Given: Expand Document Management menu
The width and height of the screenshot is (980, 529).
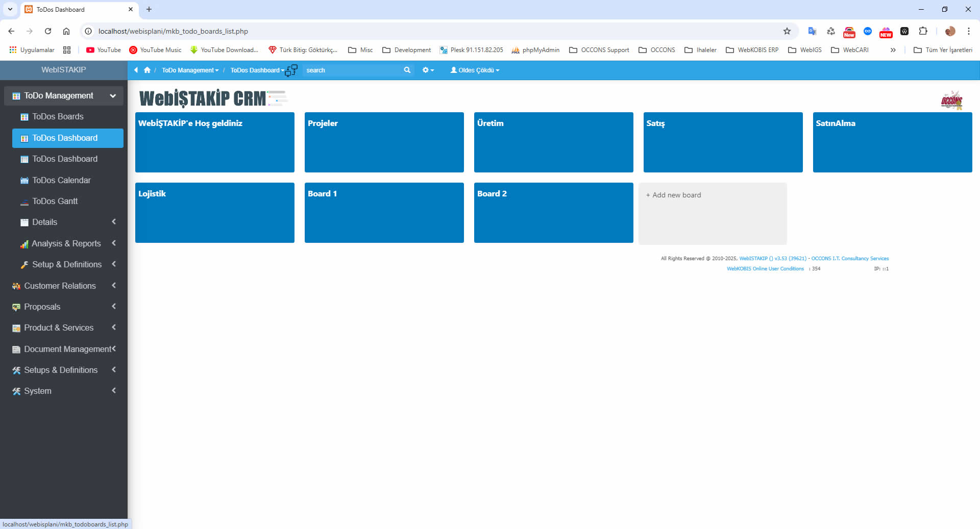Looking at the screenshot, I should pyautogui.click(x=64, y=349).
